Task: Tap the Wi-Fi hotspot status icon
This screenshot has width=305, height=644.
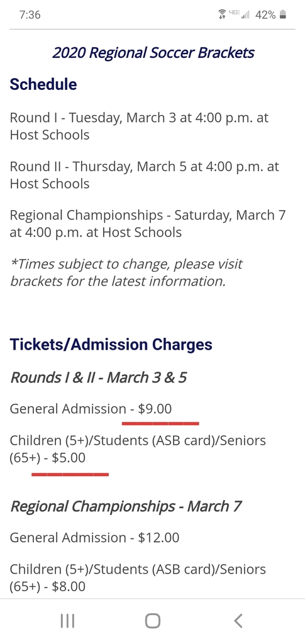Action: coord(221,15)
